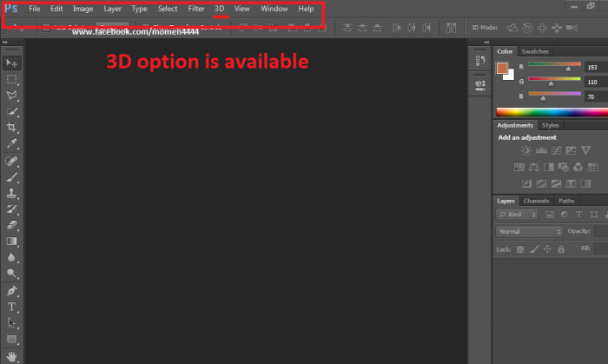Add a Channel Mixer adjustment
Image resolution: width=608 pixels, height=364 pixels.
click(x=578, y=167)
